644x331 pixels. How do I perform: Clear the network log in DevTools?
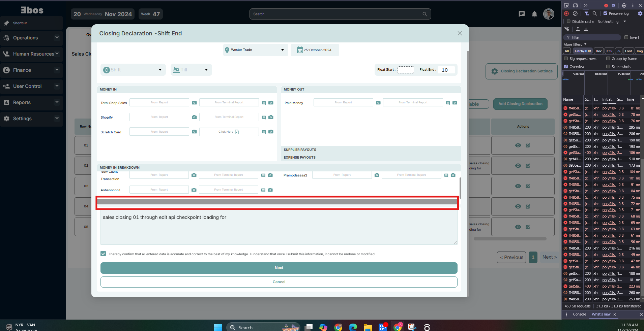[575, 13]
